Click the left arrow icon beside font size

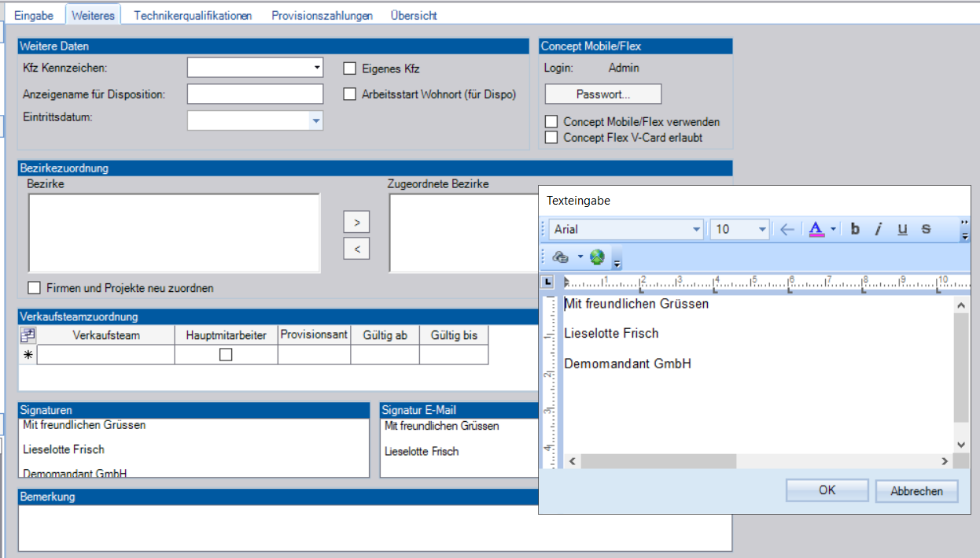787,229
